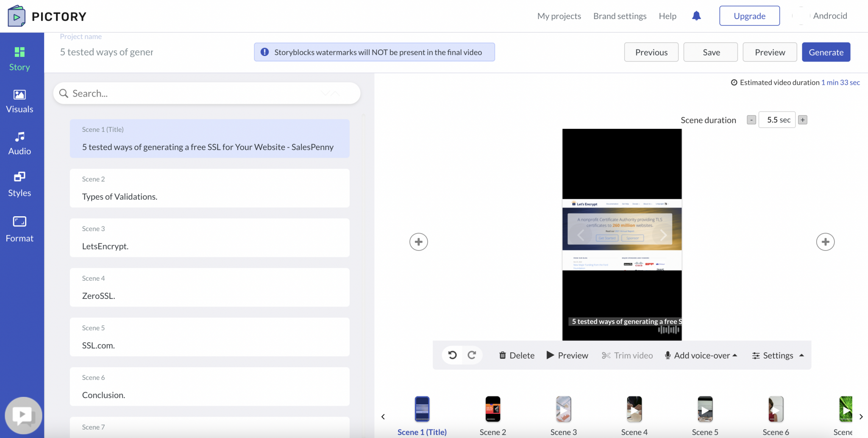Decrease scene duration with minus button

point(751,120)
